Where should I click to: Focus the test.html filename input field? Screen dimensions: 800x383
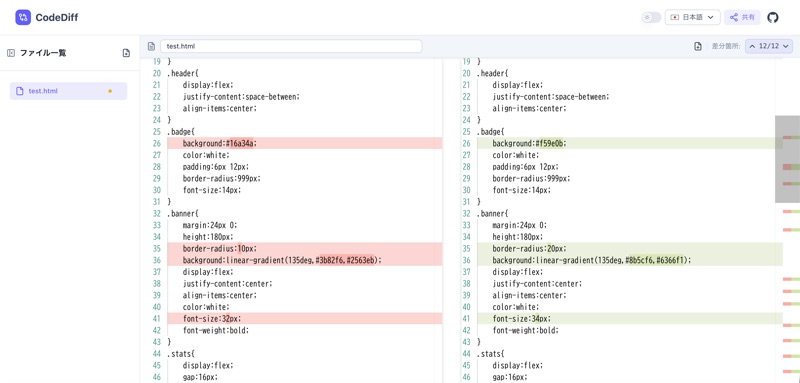pyautogui.click(x=291, y=46)
